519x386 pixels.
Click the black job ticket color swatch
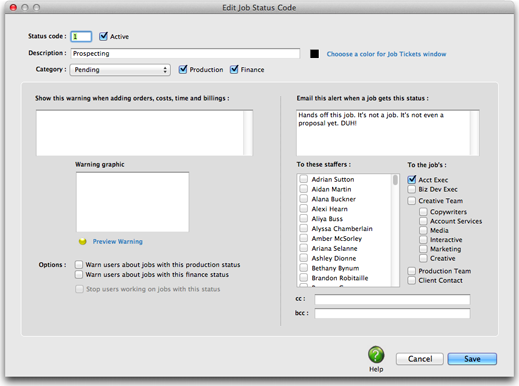pyautogui.click(x=314, y=54)
